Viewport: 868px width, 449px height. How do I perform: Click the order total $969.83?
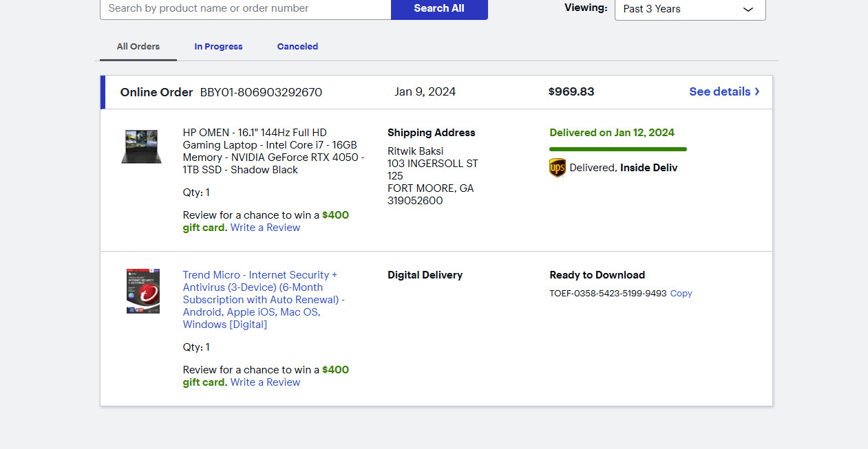tap(571, 91)
